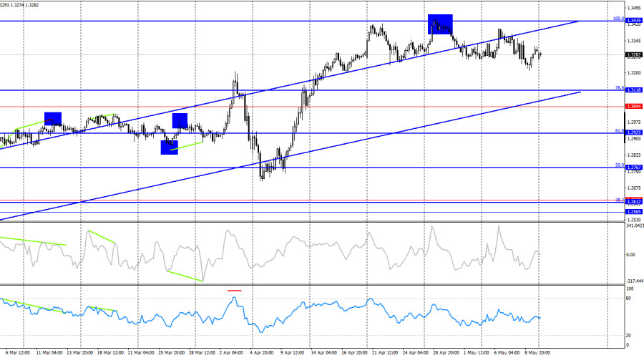644x358 pixels.
Task: Click the Fibonacci 61.8 level label
Action: [x=620, y=131]
